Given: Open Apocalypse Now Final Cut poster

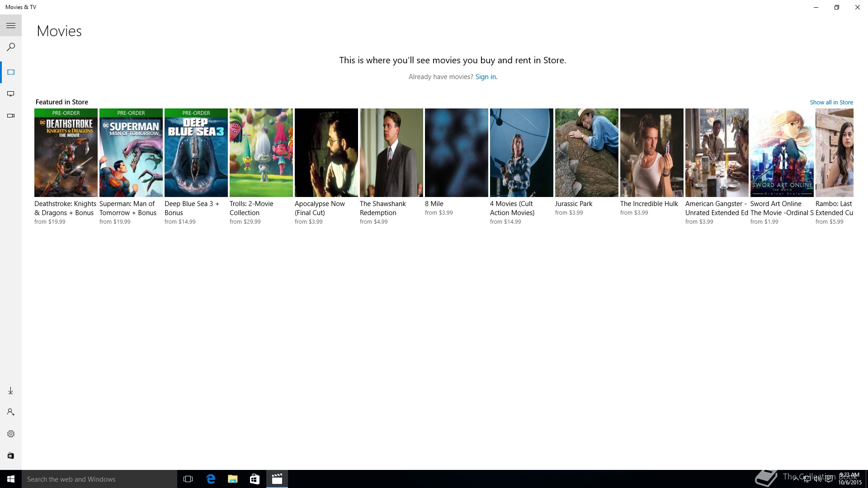Looking at the screenshot, I should [x=326, y=153].
